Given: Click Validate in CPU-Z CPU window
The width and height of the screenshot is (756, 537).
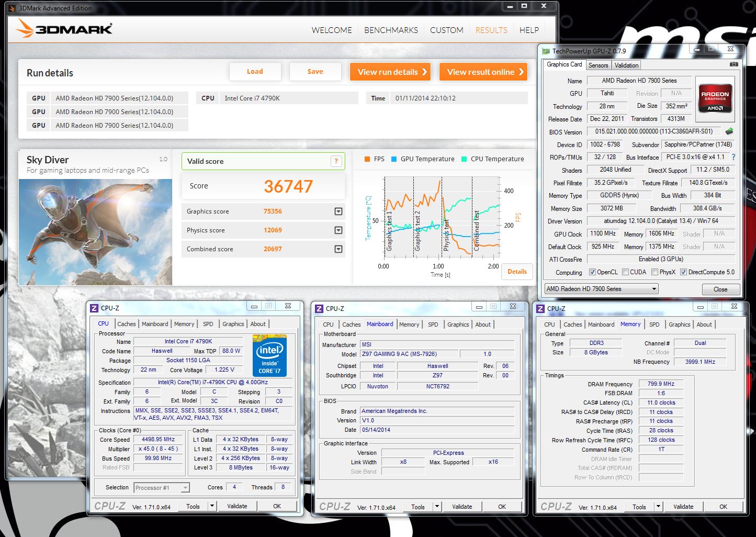Looking at the screenshot, I should pos(237,506).
